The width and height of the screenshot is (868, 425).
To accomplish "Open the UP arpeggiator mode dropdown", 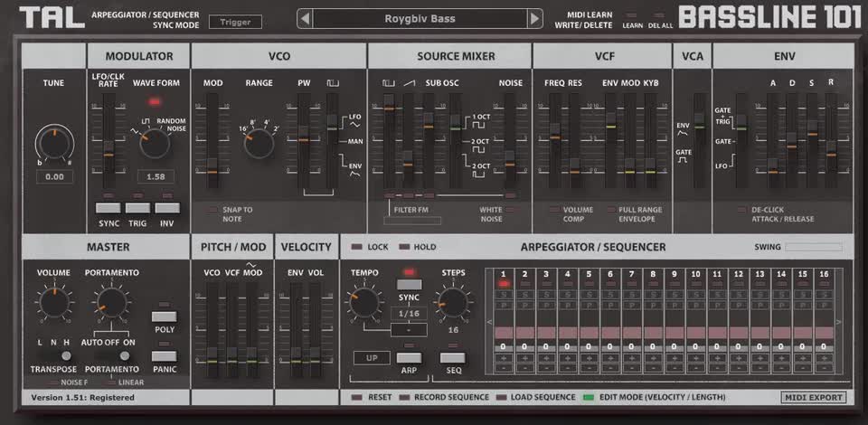I will point(372,358).
